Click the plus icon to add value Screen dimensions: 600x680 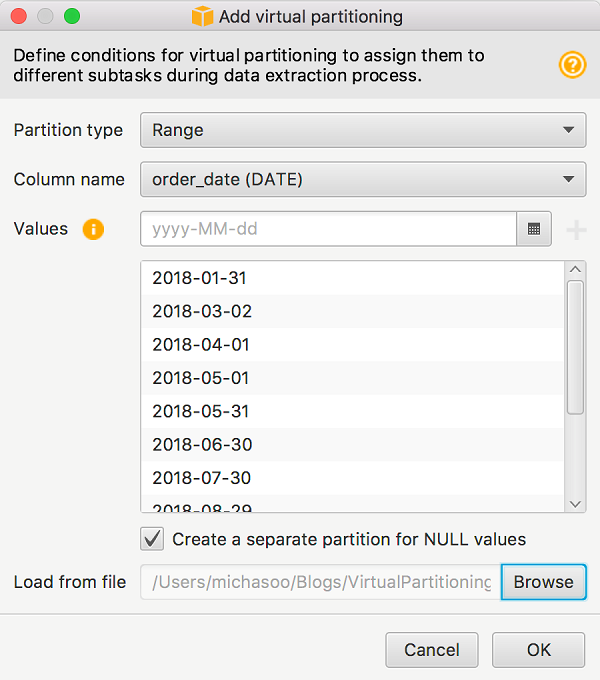point(576,231)
